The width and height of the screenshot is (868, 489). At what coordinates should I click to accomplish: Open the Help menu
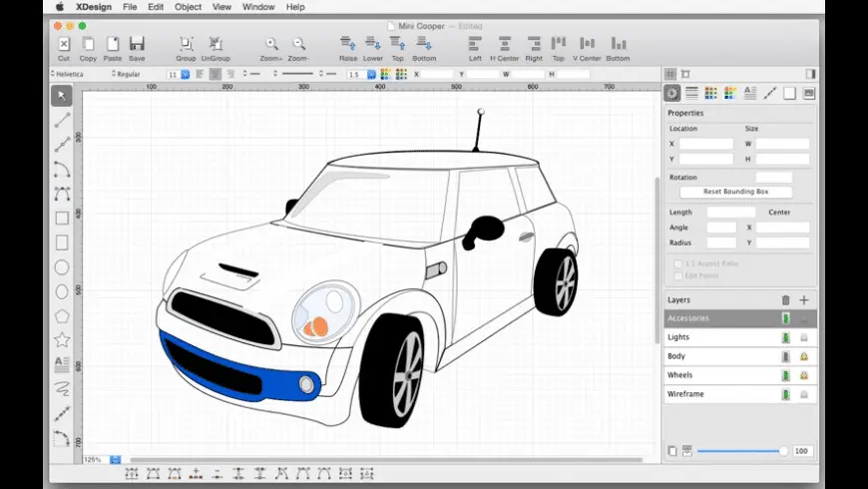pyautogui.click(x=295, y=7)
